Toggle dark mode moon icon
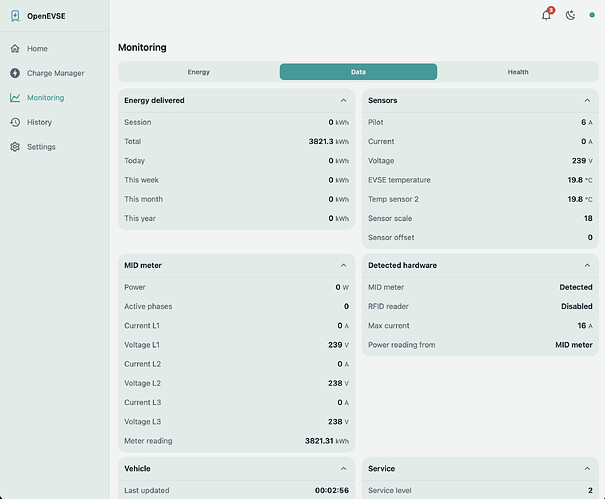This screenshot has height=499, width=605. pos(570,15)
